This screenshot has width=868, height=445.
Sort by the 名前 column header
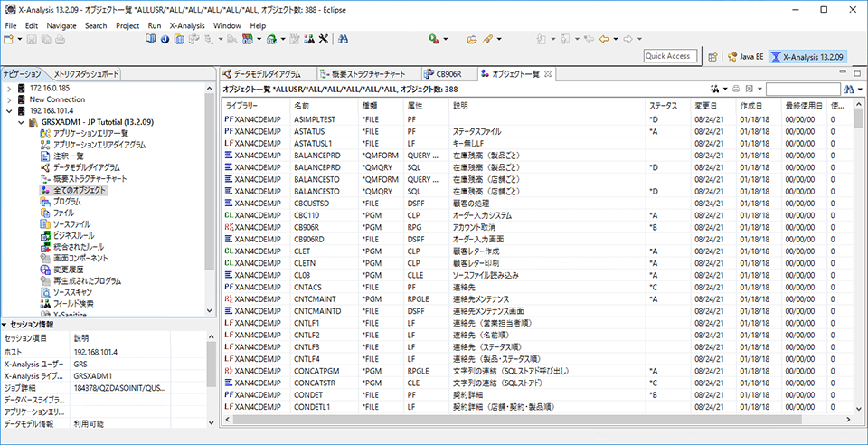325,105
